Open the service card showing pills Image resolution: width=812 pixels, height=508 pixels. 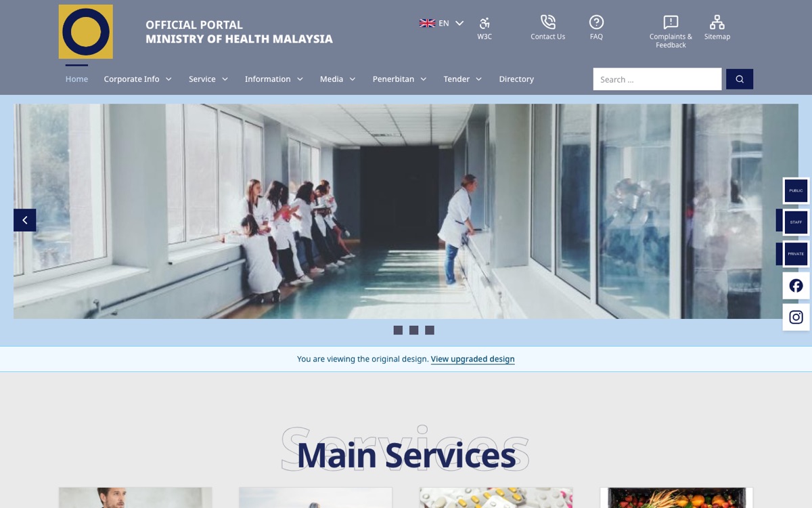coord(496,498)
